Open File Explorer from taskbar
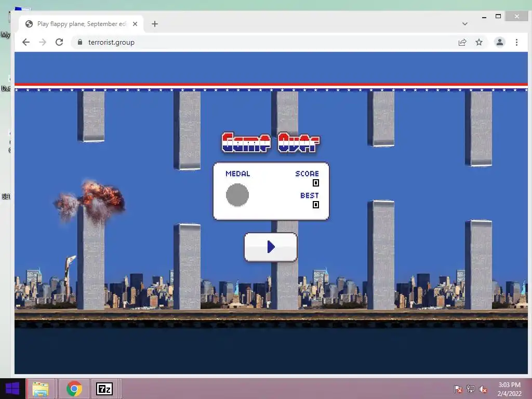The height and width of the screenshot is (399, 532). (41, 389)
